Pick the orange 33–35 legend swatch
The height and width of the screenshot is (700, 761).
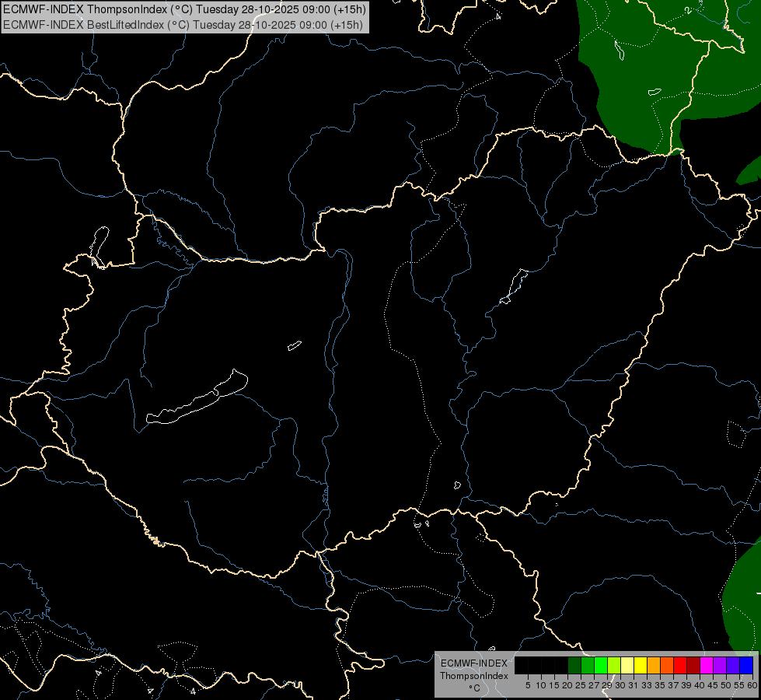tap(654, 665)
